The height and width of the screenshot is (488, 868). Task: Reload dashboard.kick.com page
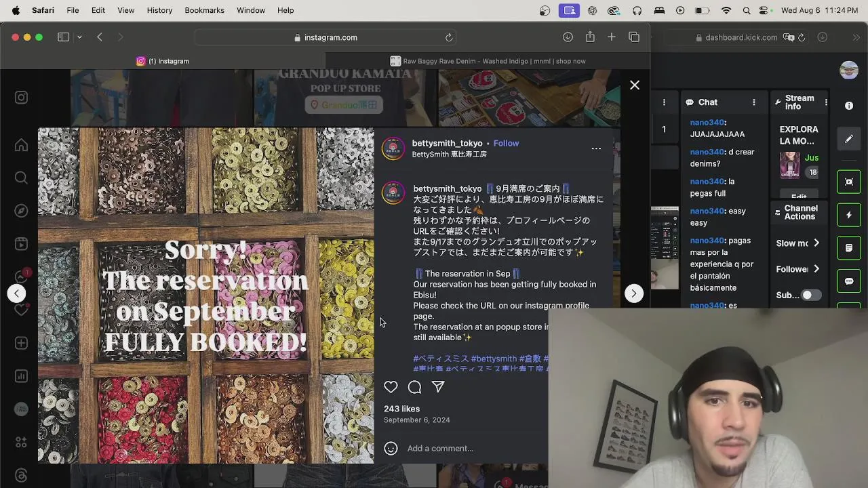802,37
